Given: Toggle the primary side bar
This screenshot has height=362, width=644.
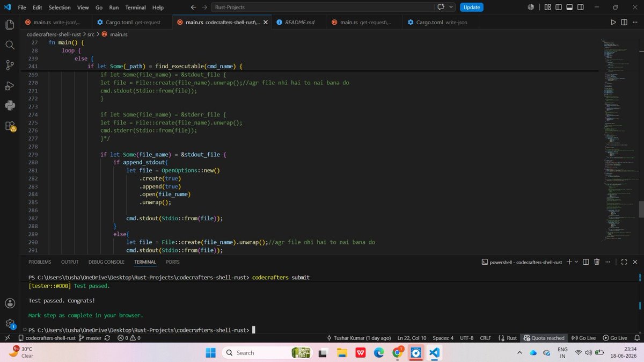Looking at the screenshot, I should 559,8.
